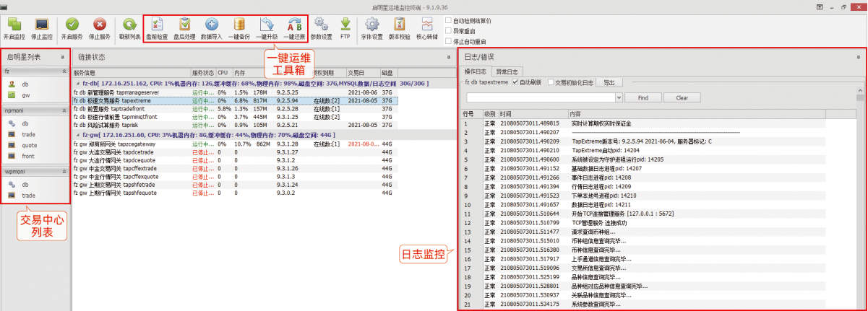
Task: Sort log by the 级别 column header
Action: pyautogui.click(x=489, y=113)
